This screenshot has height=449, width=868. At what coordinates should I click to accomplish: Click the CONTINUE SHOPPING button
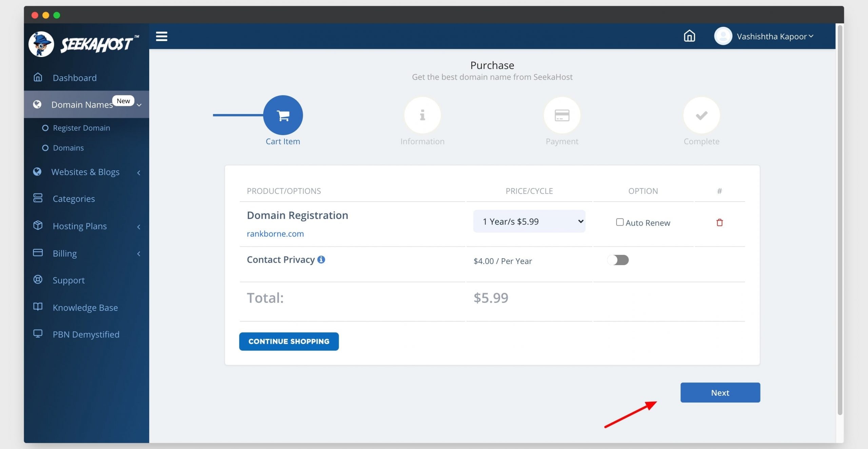[x=289, y=341]
